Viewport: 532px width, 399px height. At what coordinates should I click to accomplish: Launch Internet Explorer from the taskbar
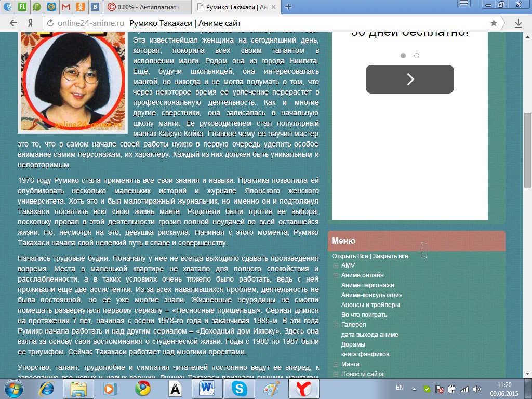pyautogui.click(x=46, y=389)
